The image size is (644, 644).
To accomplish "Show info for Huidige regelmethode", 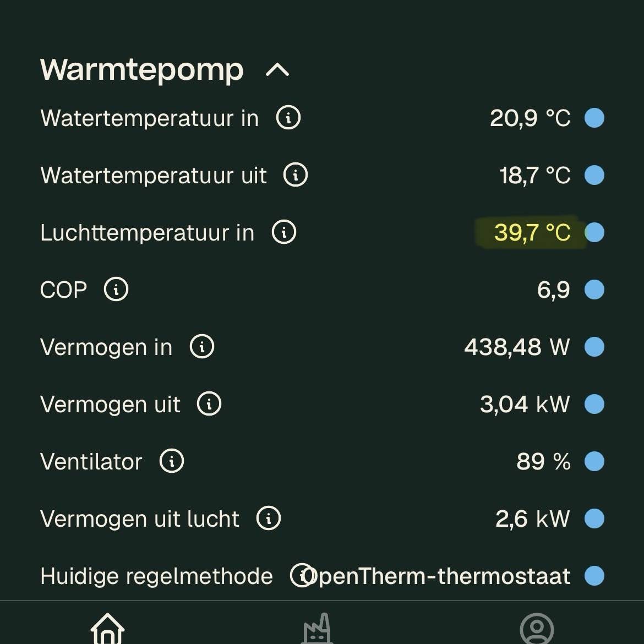I will click(300, 576).
